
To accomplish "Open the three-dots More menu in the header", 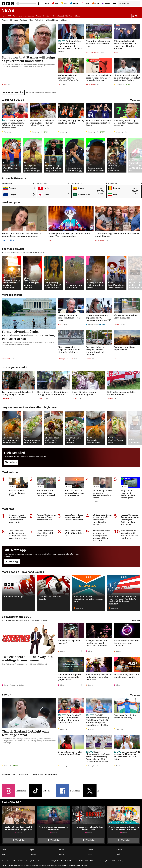I will (x=114, y=3).
